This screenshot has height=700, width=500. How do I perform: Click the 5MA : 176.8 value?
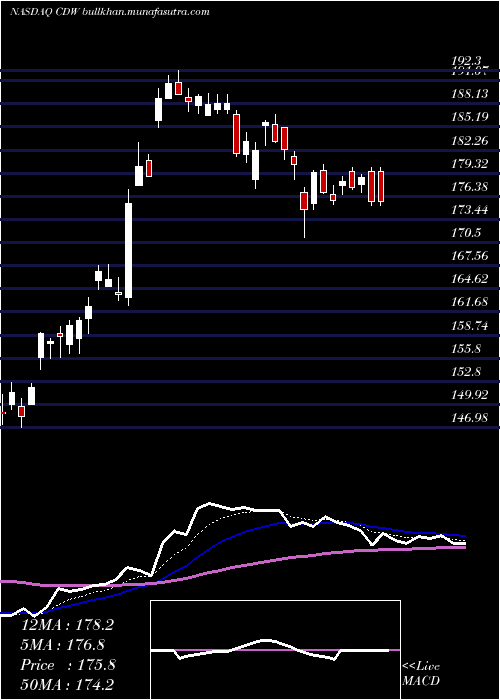pos(62,645)
